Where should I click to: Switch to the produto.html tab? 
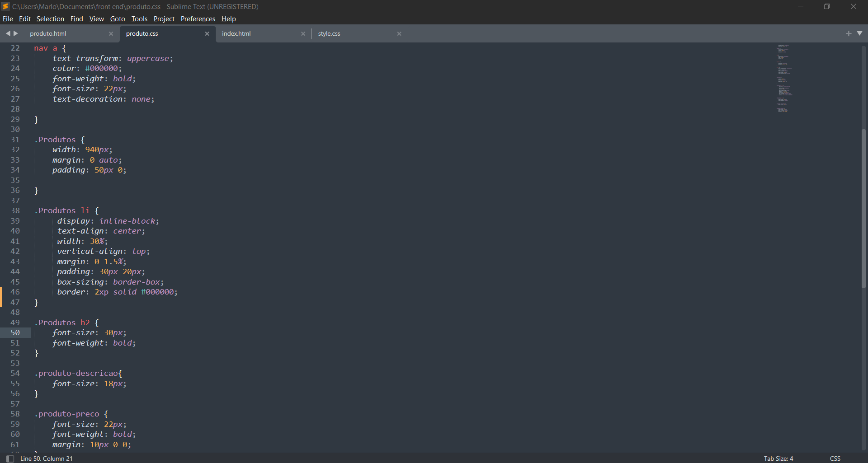point(48,33)
